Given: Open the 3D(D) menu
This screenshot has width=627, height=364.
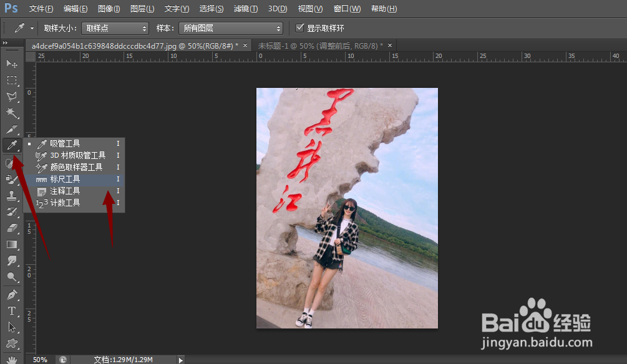Looking at the screenshot, I should point(278,8).
